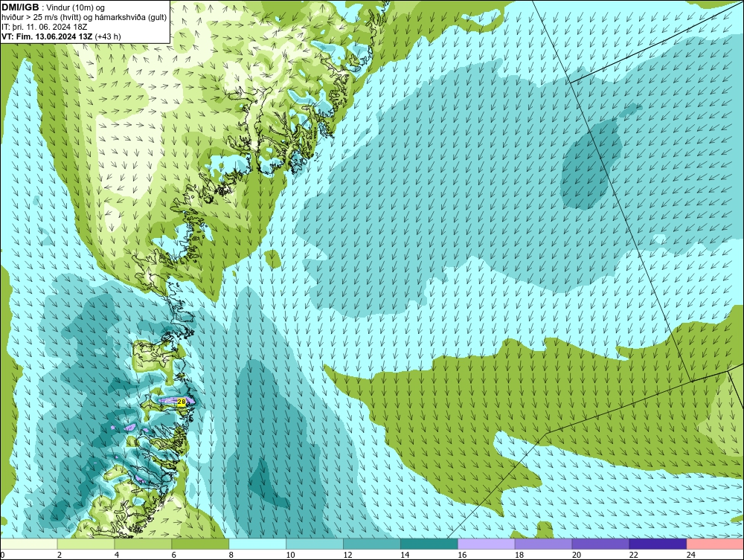744x560 pixels.
Task: Click the pink legend swatch above 24 m/s
Action: tap(715, 544)
